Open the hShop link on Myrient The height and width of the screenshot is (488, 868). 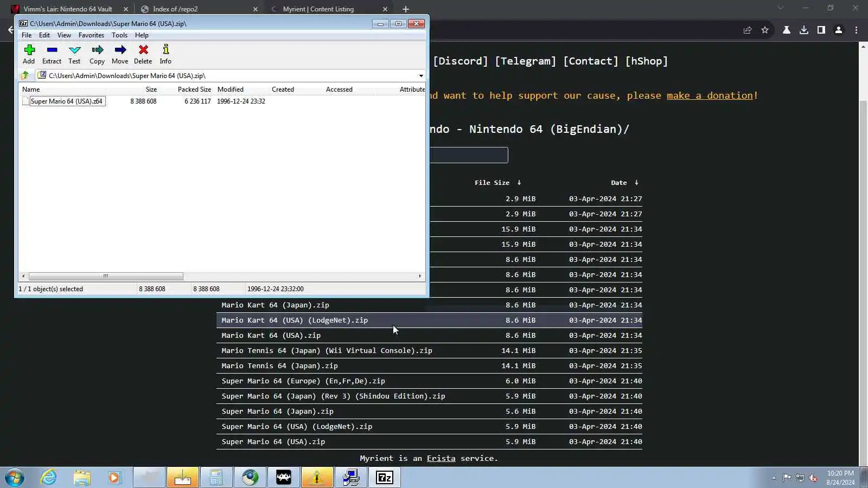click(x=647, y=61)
